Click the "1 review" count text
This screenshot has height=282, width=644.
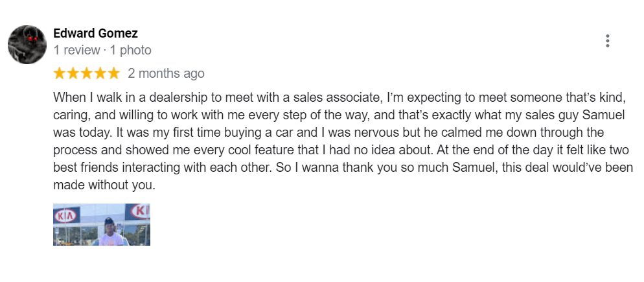tap(76, 50)
